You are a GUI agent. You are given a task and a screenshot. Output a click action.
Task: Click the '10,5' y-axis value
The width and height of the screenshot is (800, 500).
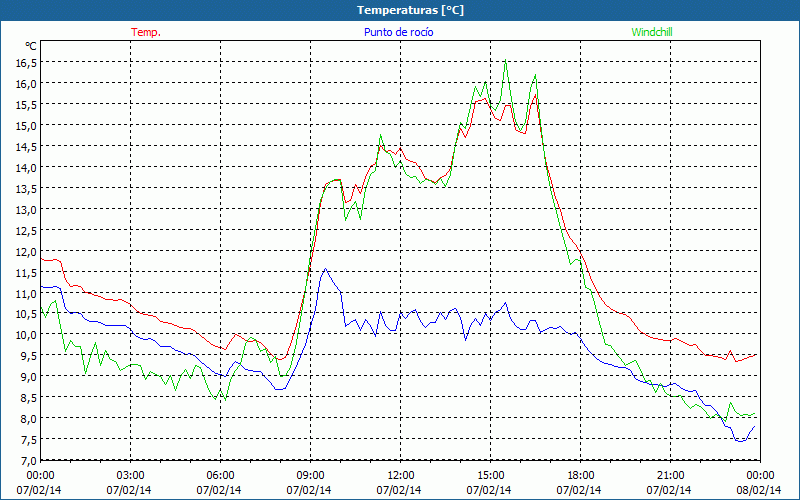(x=27, y=314)
